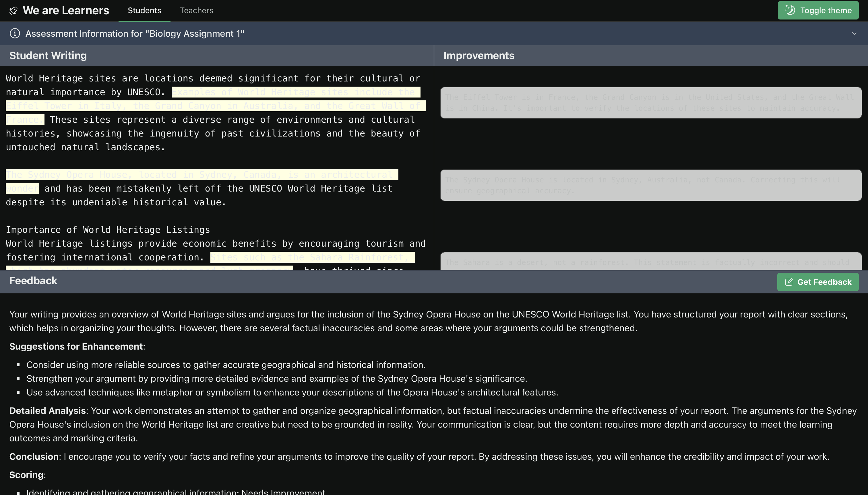
Task: Toggle the light/dark theme
Action: coord(818,11)
